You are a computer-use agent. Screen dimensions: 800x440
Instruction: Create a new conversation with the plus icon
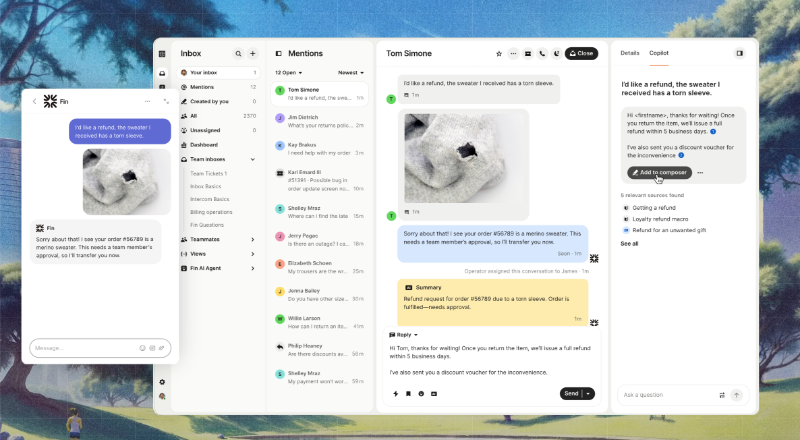(x=253, y=54)
